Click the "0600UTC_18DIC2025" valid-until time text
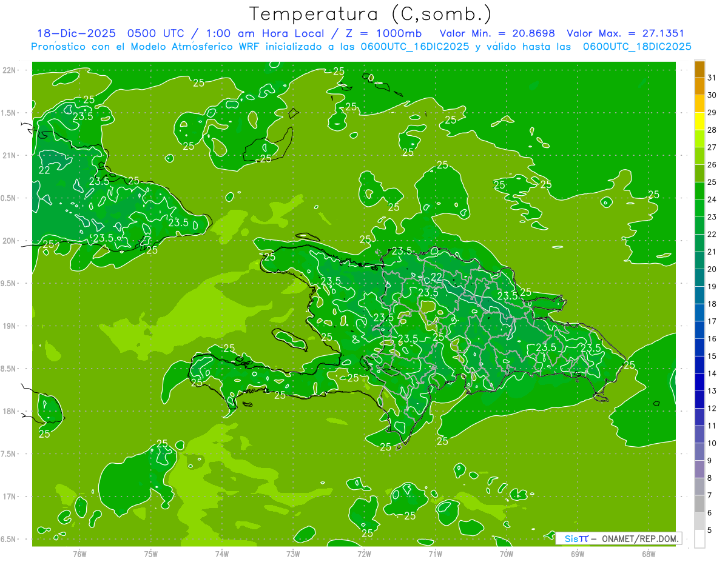The height and width of the screenshot is (562, 728). (637, 47)
